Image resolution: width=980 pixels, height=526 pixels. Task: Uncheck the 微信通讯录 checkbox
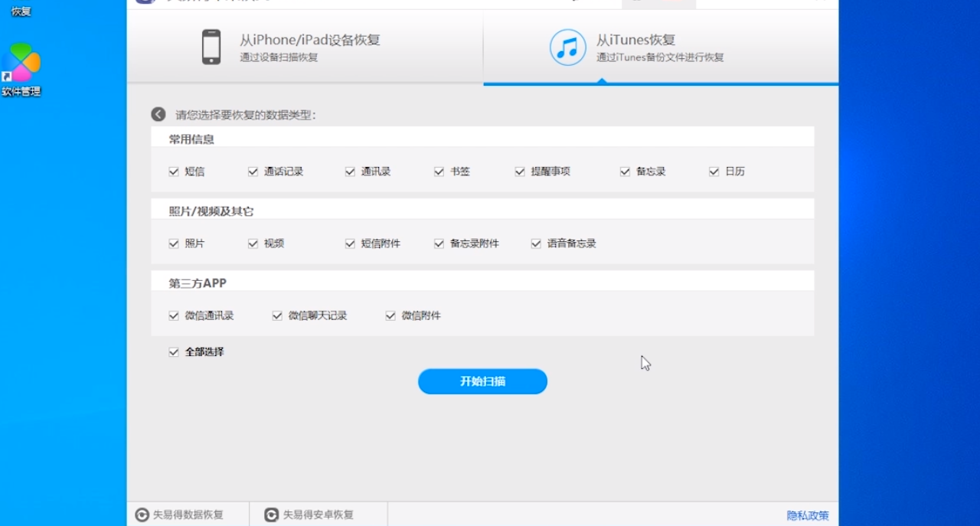tap(174, 315)
